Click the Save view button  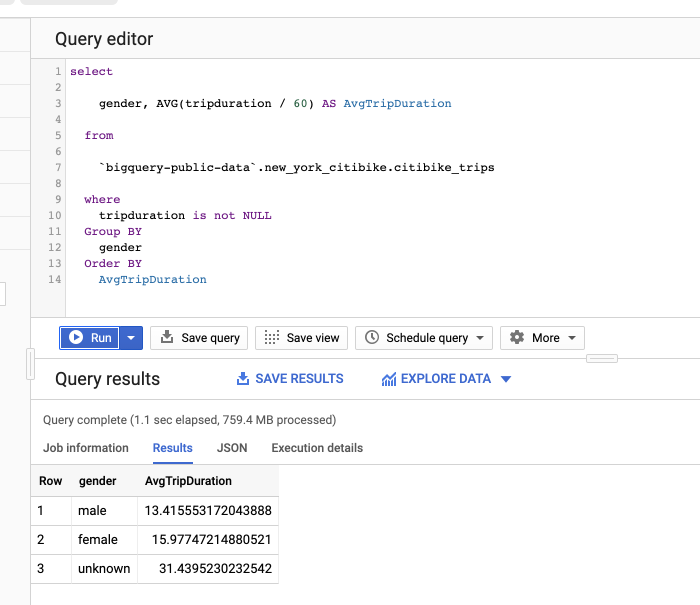click(x=301, y=338)
